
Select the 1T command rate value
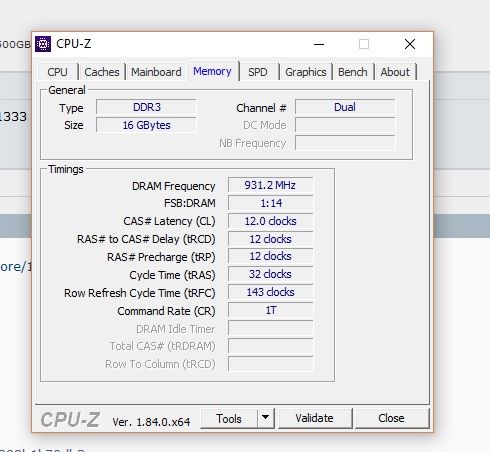[270, 310]
